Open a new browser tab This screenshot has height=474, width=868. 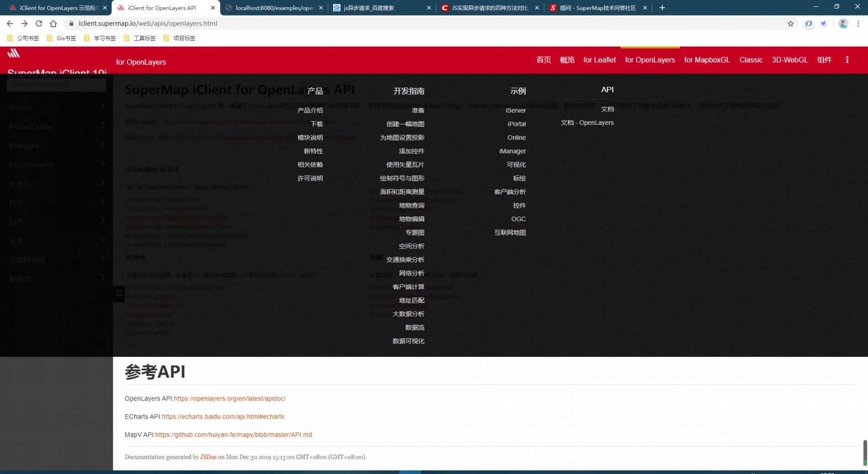[662, 8]
